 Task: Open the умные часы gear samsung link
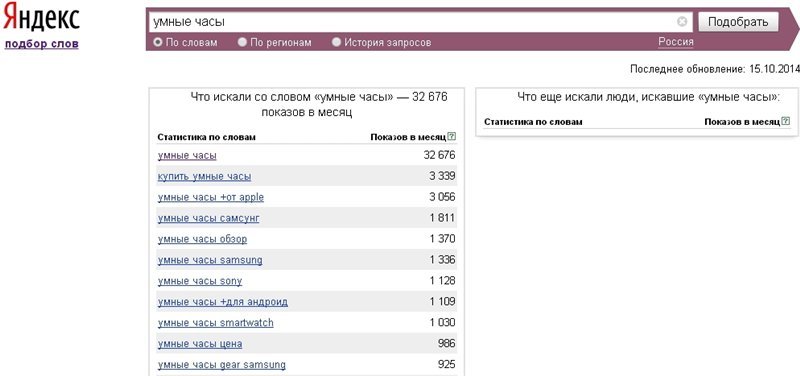221,365
